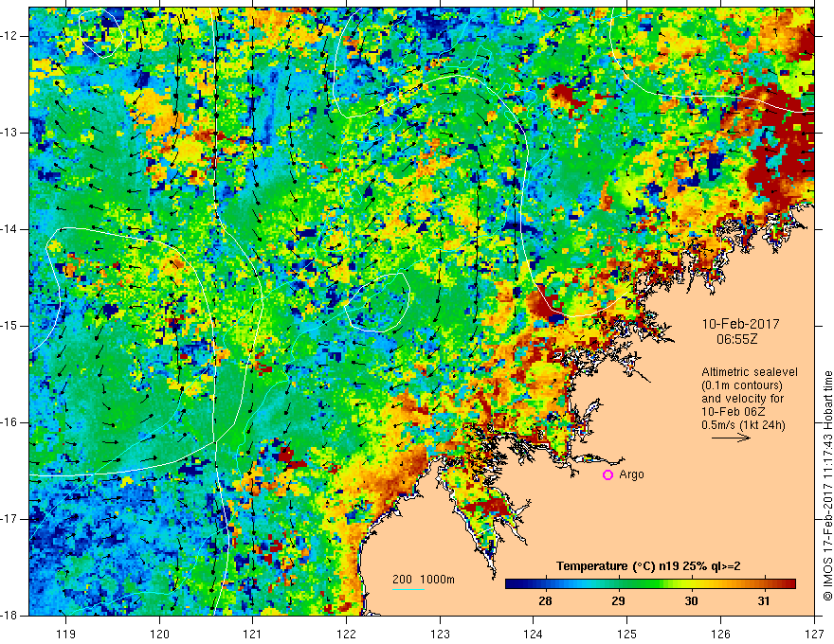Click longitude axis label '123'
The width and height of the screenshot is (834, 644).
click(x=440, y=635)
